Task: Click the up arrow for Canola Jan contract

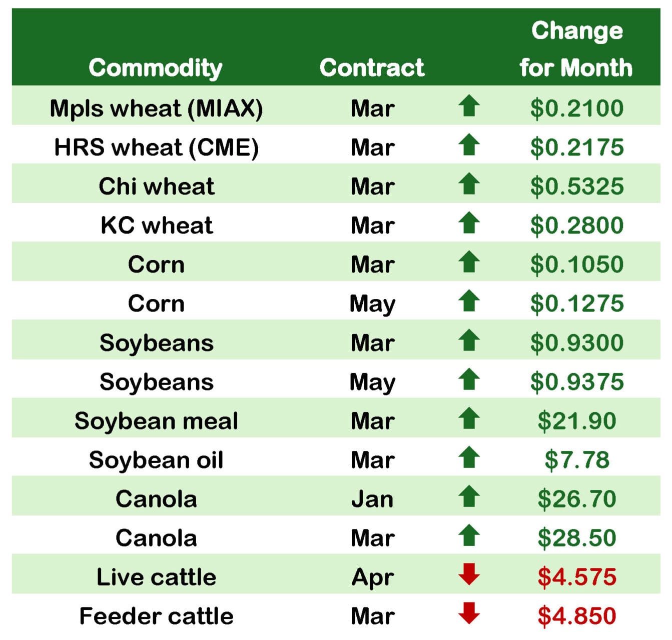Action: pyautogui.click(x=469, y=496)
